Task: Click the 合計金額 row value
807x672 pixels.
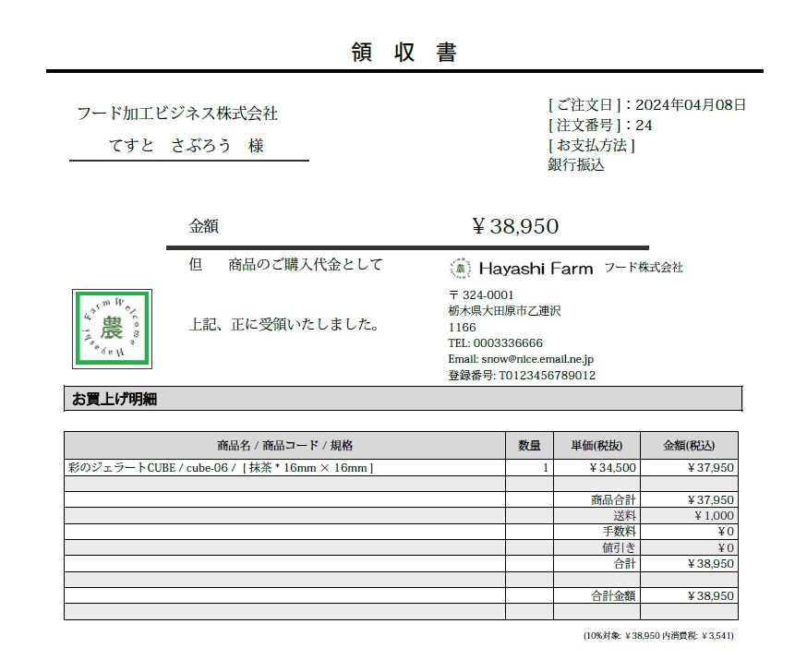Action: pos(711,596)
